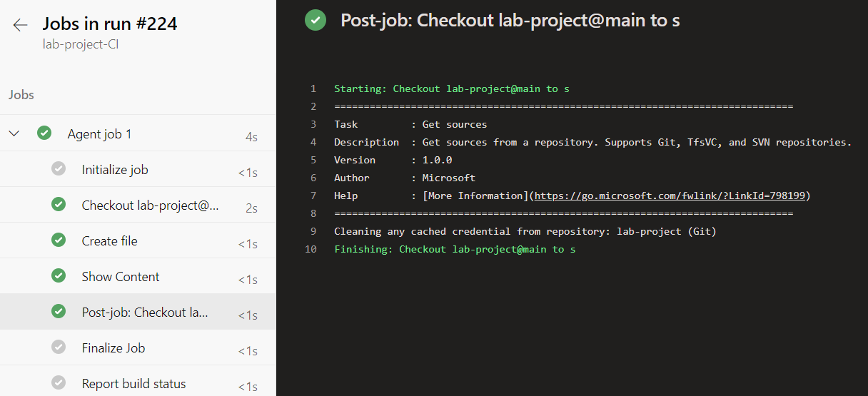Click the green success icon in log header
Viewport: 868px width, 396px height.
[316, 20]
